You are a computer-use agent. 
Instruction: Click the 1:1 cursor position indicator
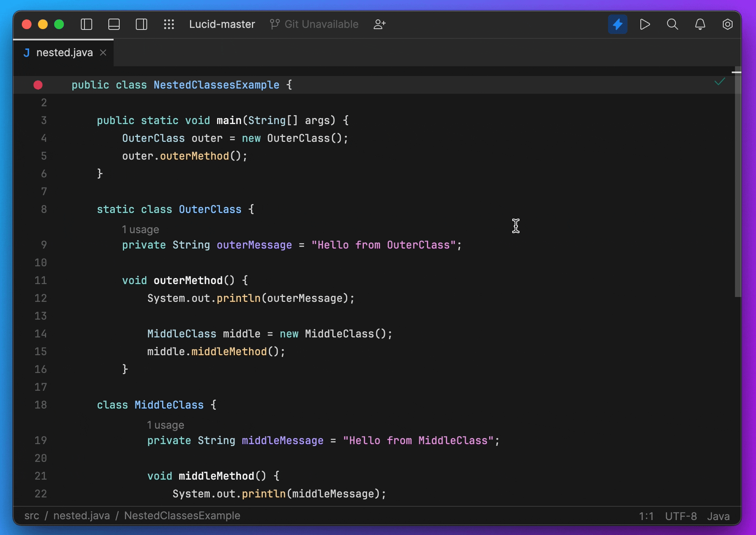pos(646,516)
